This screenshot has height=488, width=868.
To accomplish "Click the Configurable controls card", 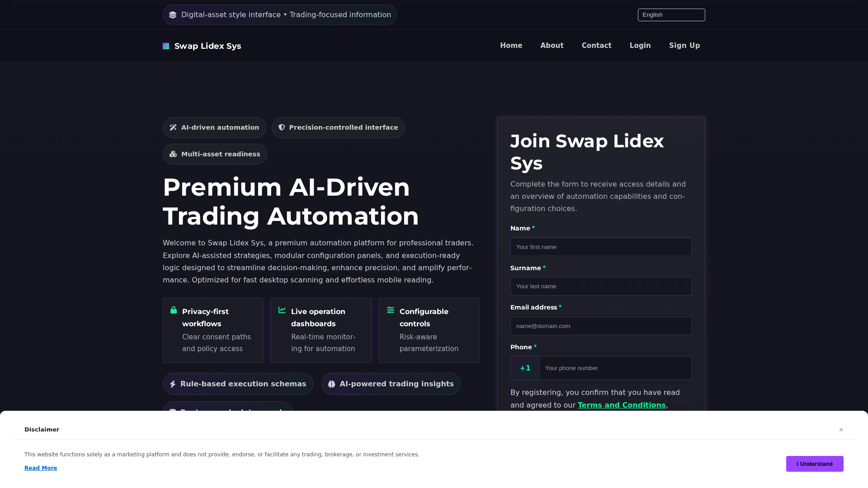I will [429, 330].
